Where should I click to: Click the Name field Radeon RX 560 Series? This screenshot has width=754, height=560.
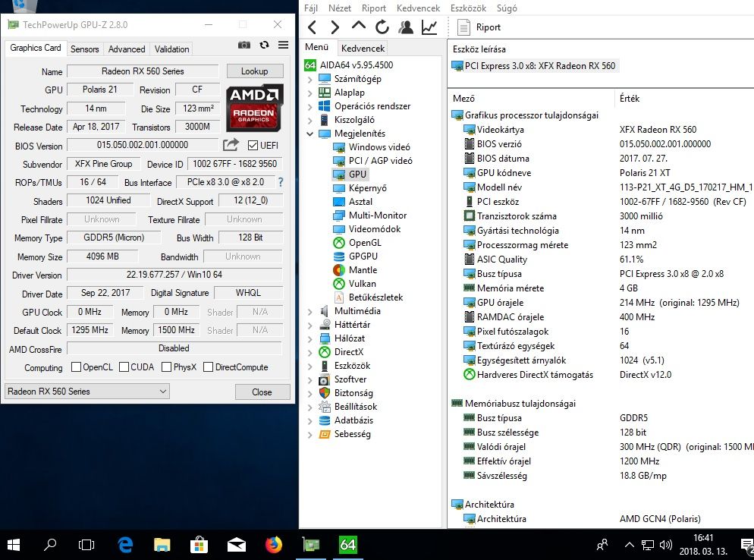(x=143, y=71)
